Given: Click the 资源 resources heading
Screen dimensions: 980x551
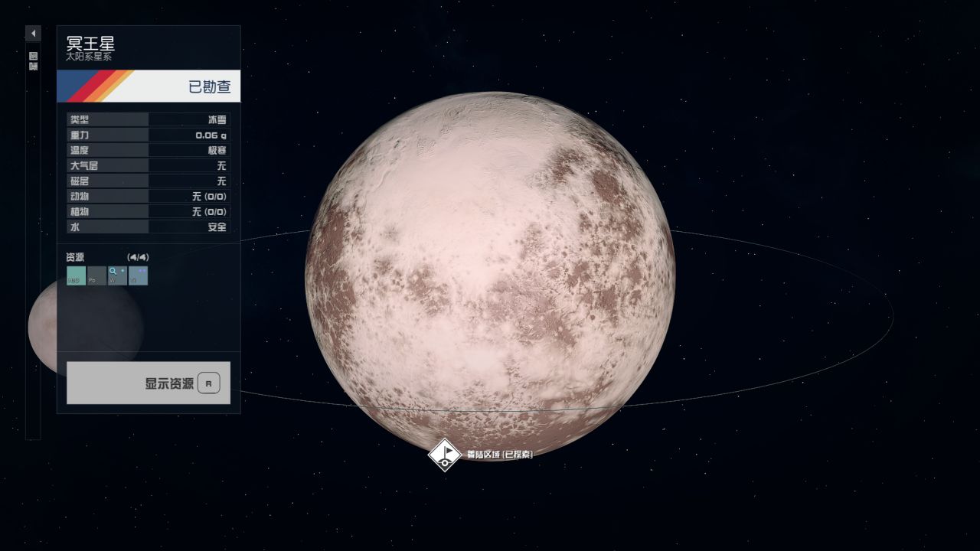Looking at the screenshot, I should click(x=75, y=257).
